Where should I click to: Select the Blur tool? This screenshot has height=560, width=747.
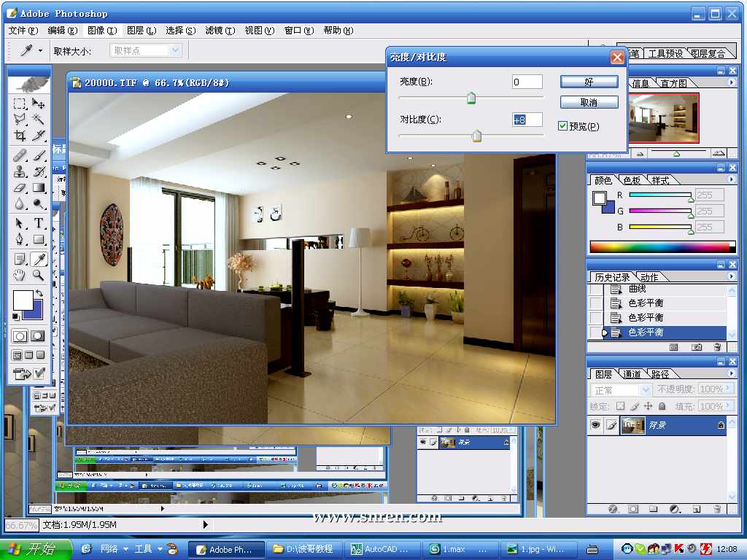click(x=20, y=204)
